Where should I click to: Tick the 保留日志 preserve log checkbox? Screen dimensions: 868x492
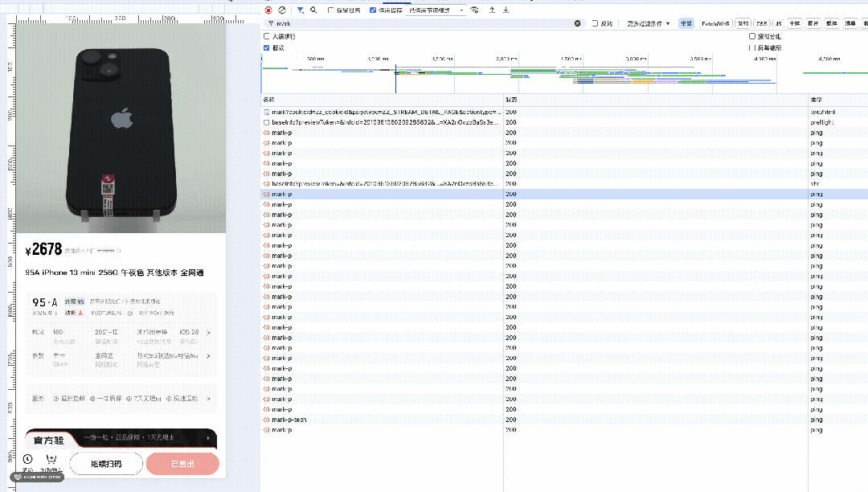(x=331, y=10)
